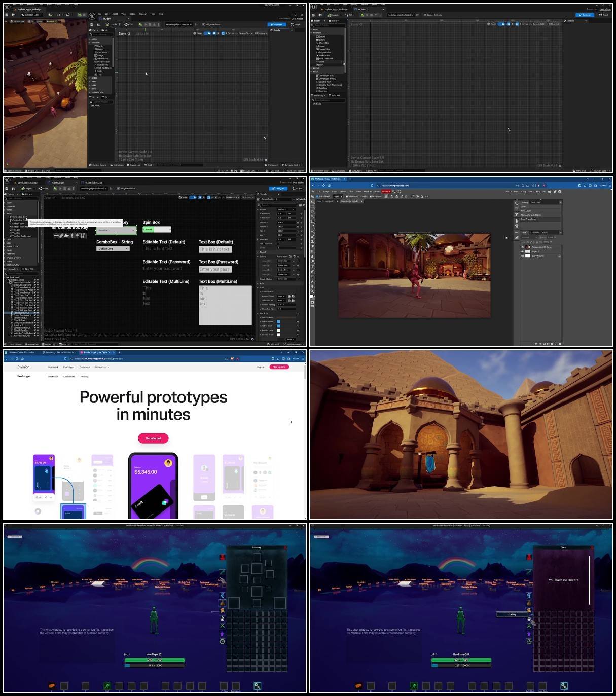Click the reload icon in the InVision browser
This screenshot has width=616, height=696.
tap(16, 358)
